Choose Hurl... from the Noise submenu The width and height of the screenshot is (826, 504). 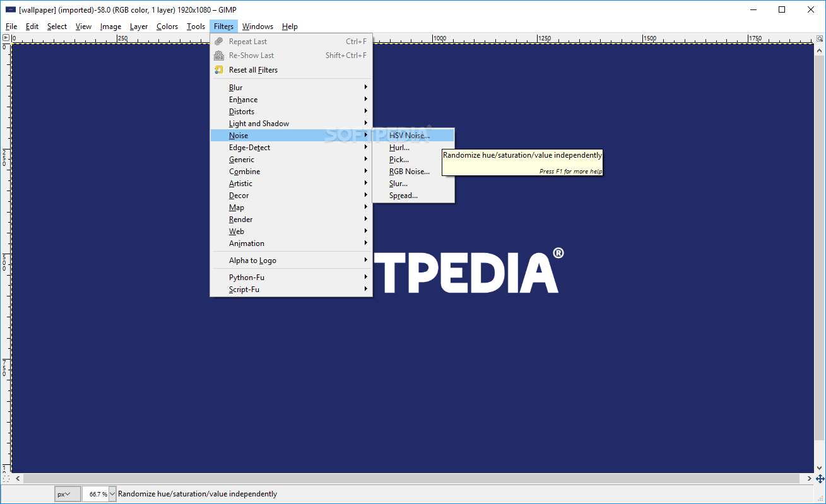point(413,148)
